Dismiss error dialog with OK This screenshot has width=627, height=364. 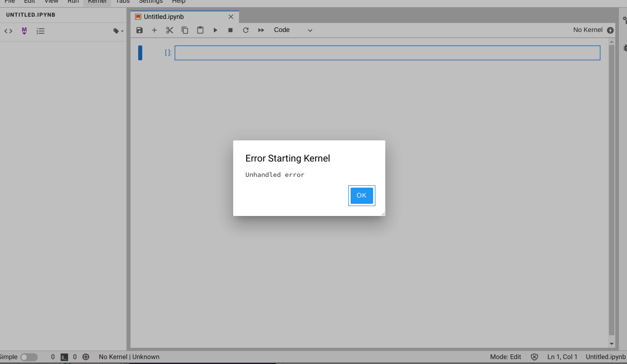point(361,195)
